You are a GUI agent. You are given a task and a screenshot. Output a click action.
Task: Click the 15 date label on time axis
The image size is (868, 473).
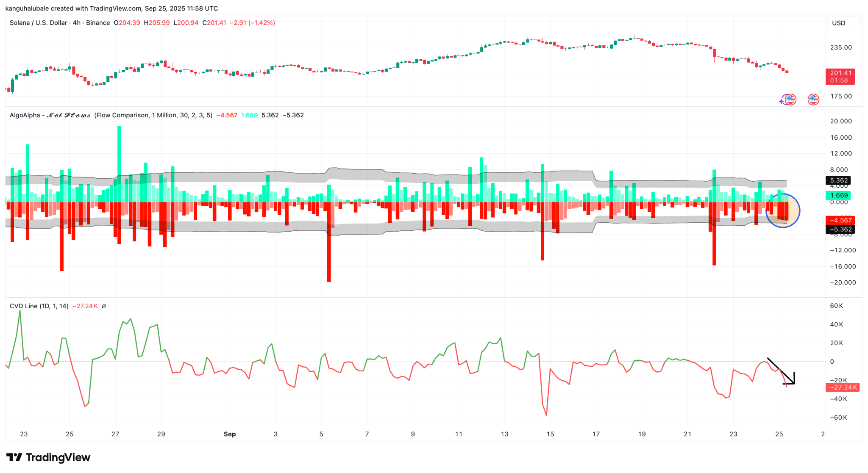click(550, 434)
